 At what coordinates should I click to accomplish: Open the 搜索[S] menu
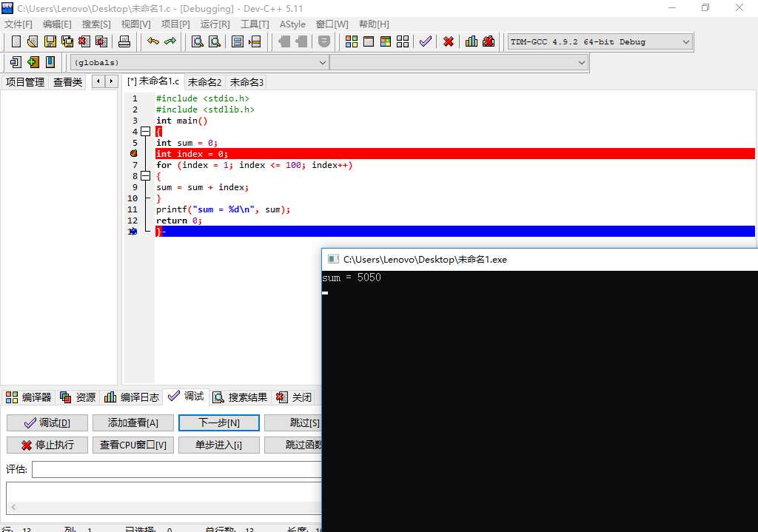click(96, 24)
